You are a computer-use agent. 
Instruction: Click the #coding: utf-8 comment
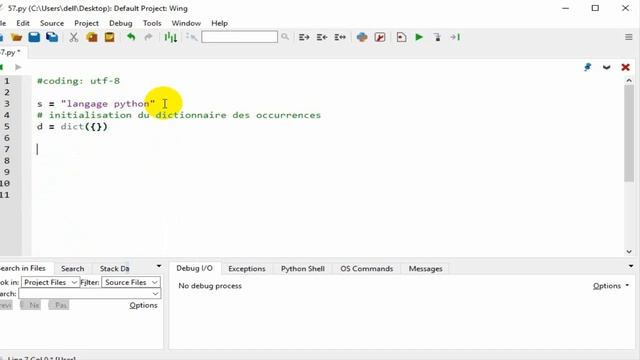[78, 81]
